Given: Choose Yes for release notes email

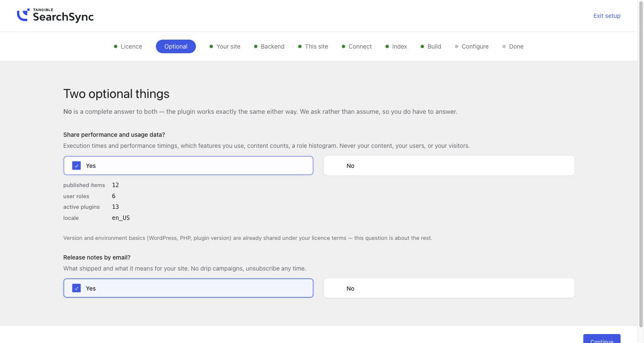Looking at the screenshot, I should [x=188, y=288].
